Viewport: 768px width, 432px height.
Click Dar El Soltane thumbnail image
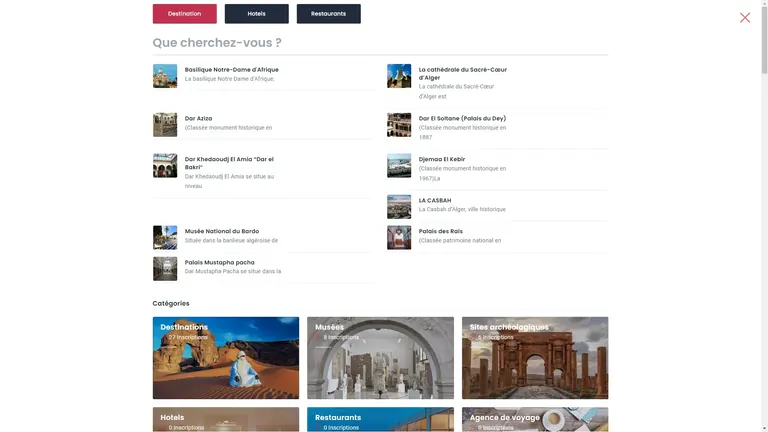coord(399,124)
